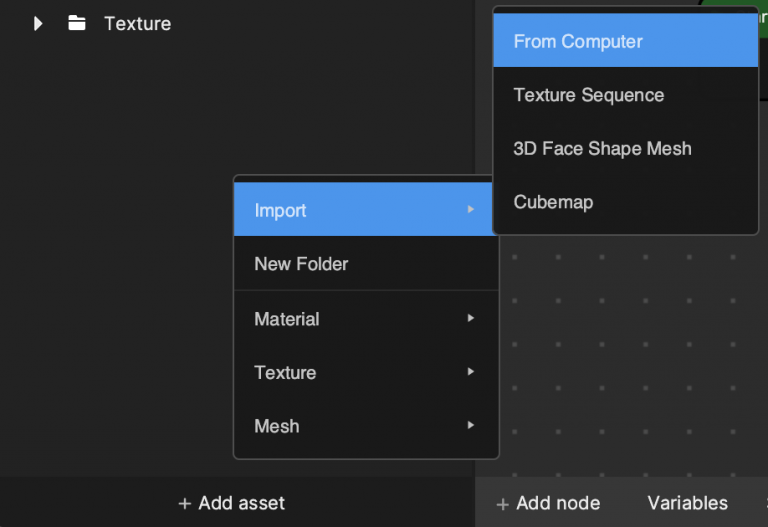Click the Add asset button
Screen dimensions: 768x527
point(231,503)
